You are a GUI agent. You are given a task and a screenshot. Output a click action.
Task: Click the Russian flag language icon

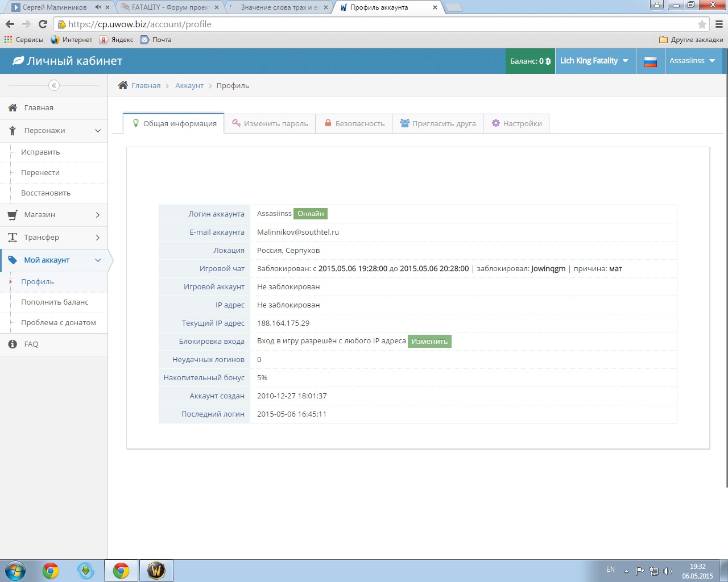pyautogui.click(x=651, y=61)
